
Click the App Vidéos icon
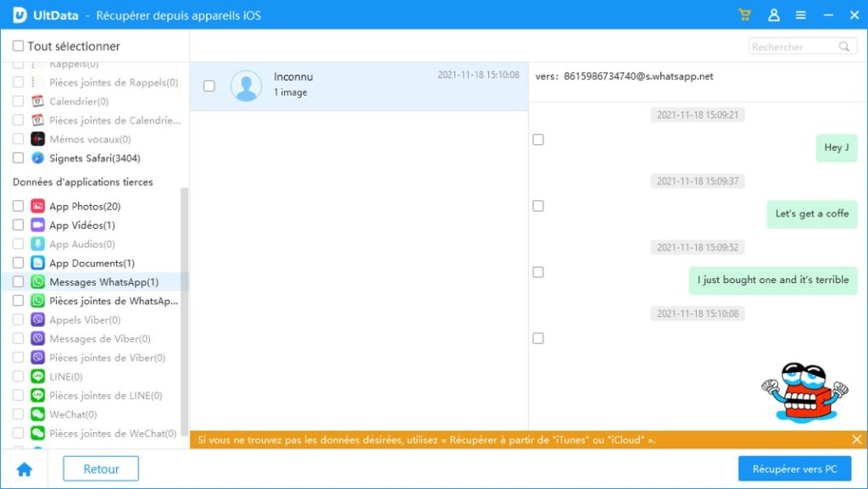(37, 225)
